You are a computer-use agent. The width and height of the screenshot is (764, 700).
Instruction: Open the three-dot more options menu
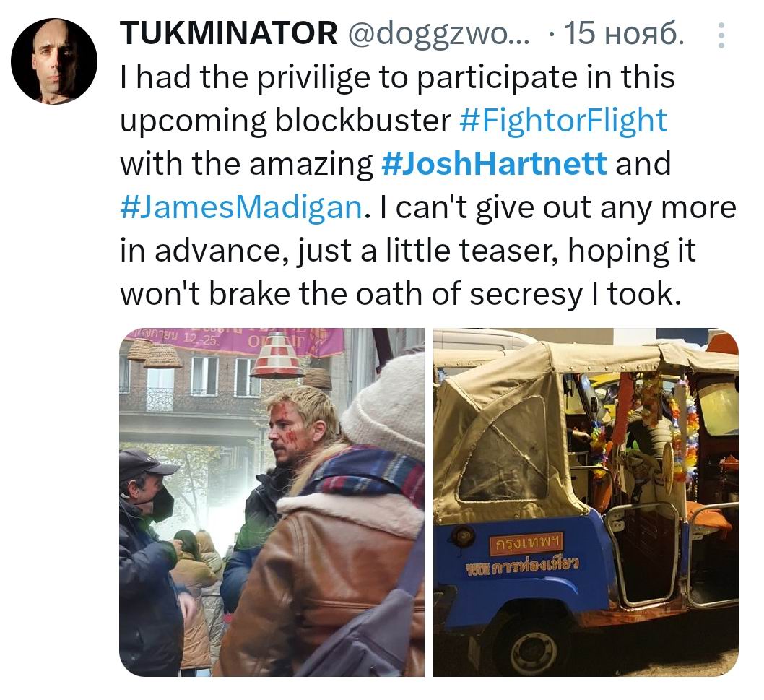coord(721,35)
